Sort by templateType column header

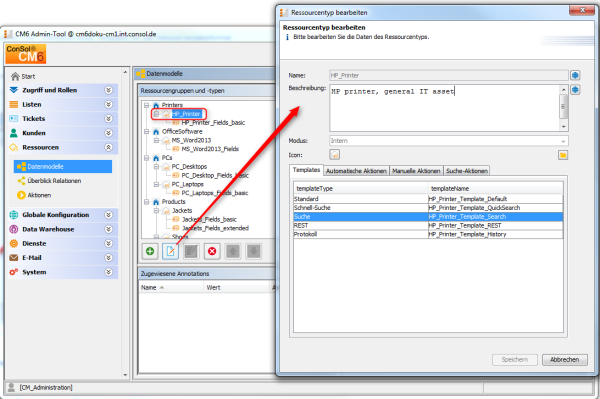[x=360, y=188]
